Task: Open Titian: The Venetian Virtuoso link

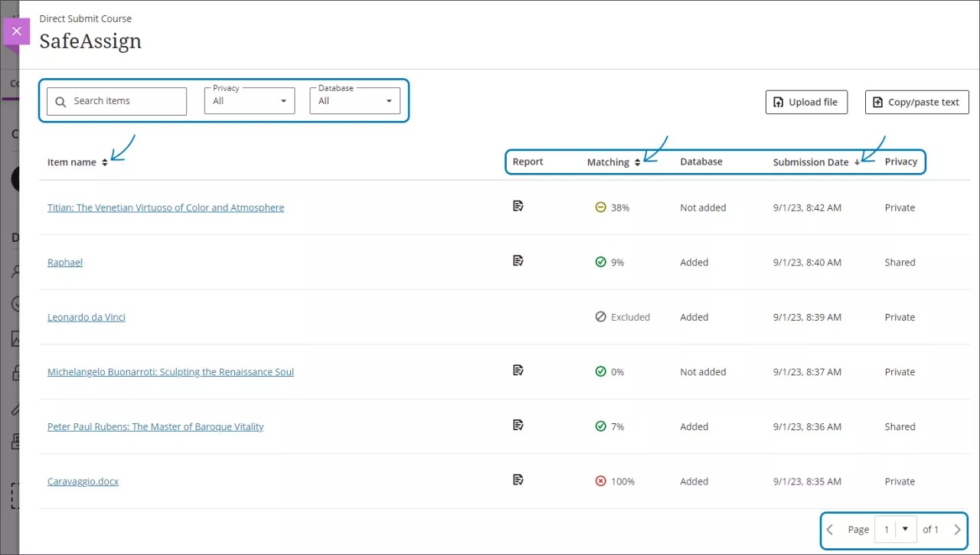Action: [x=165, y=207]
